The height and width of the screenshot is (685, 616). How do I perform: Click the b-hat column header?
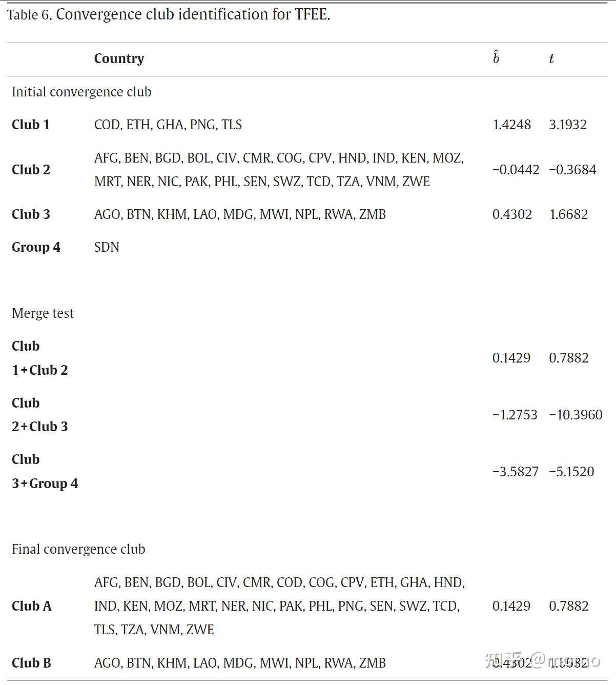coord(496,57)
